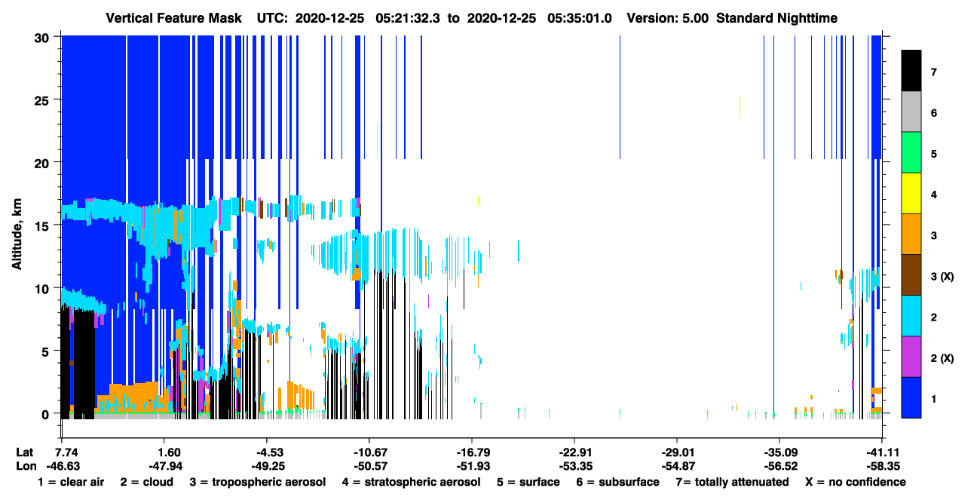The image size is (980, 503).
Task: Click the cyan cloud legend swatch
Action: tap(911, 315)
